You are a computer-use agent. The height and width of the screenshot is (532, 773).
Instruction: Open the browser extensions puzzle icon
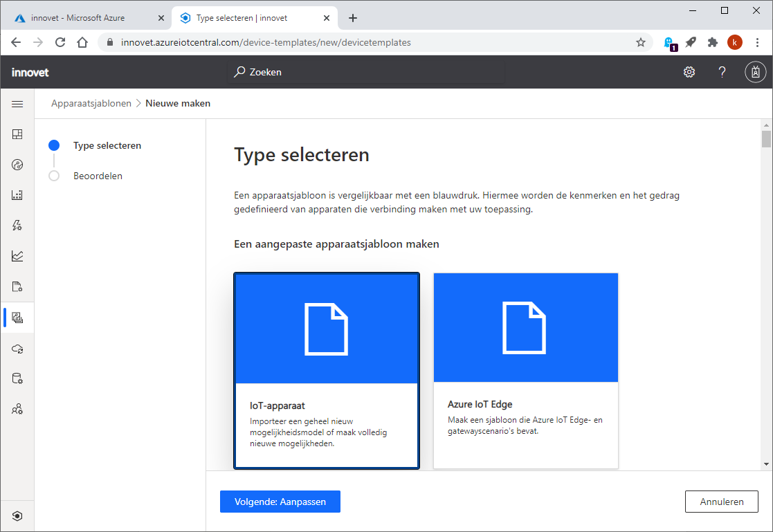pyautogui.click(x=712, y=42)
